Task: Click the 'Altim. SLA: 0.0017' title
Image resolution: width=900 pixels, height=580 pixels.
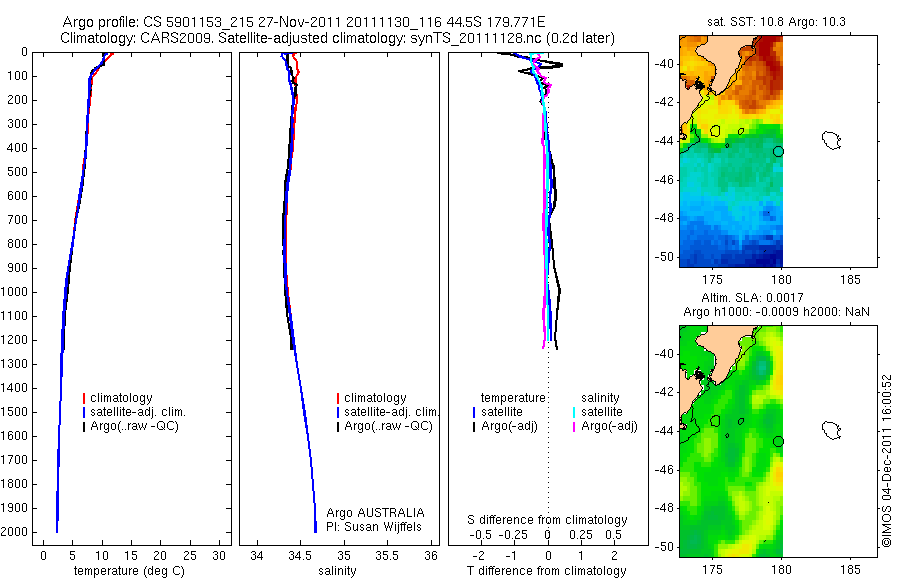Action: (x=752, y=297)
